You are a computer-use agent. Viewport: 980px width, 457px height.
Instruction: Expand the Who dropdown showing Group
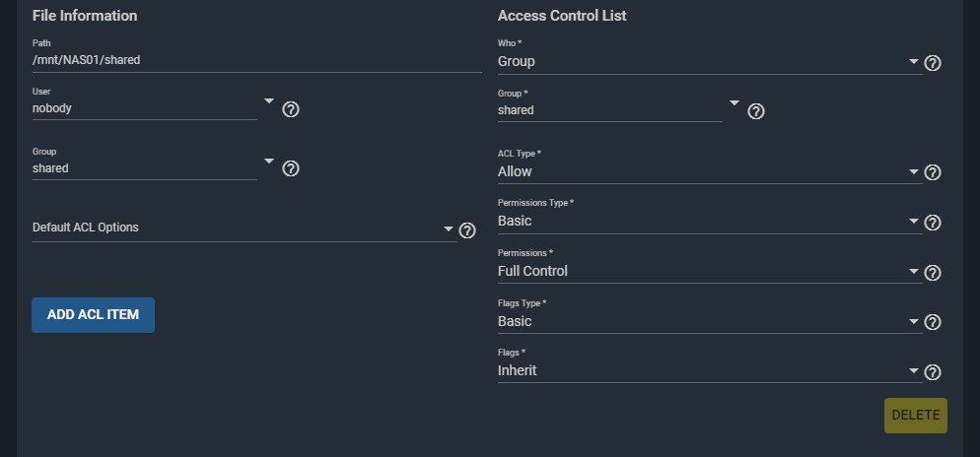point(710,62)
